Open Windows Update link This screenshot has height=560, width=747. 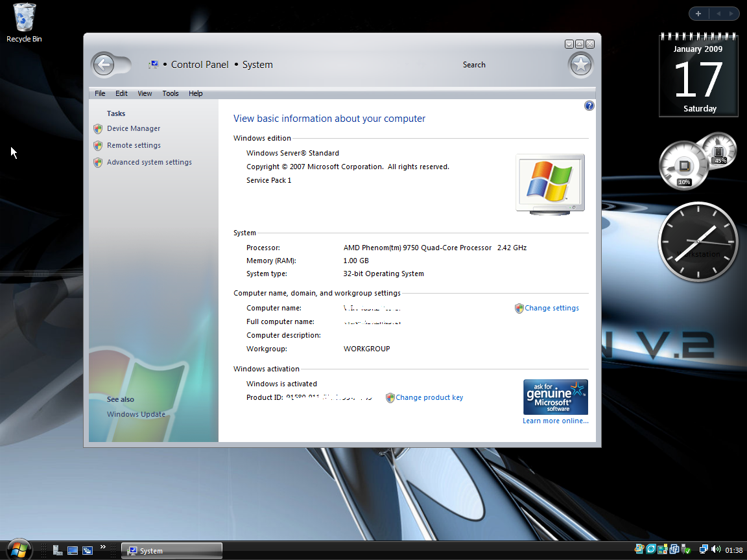[x=136, y=414]
